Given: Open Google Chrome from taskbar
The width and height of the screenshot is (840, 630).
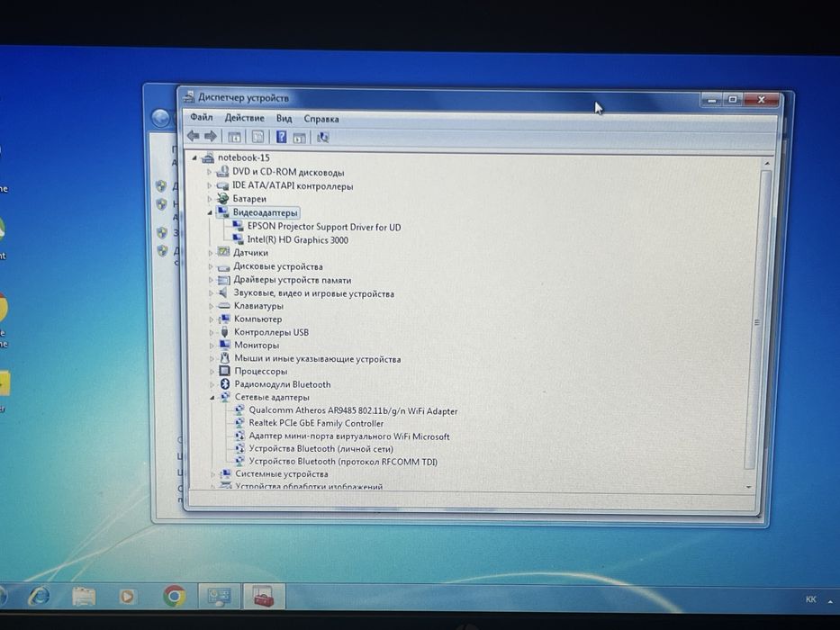Looking at the screenshot, I should [174, 596].
